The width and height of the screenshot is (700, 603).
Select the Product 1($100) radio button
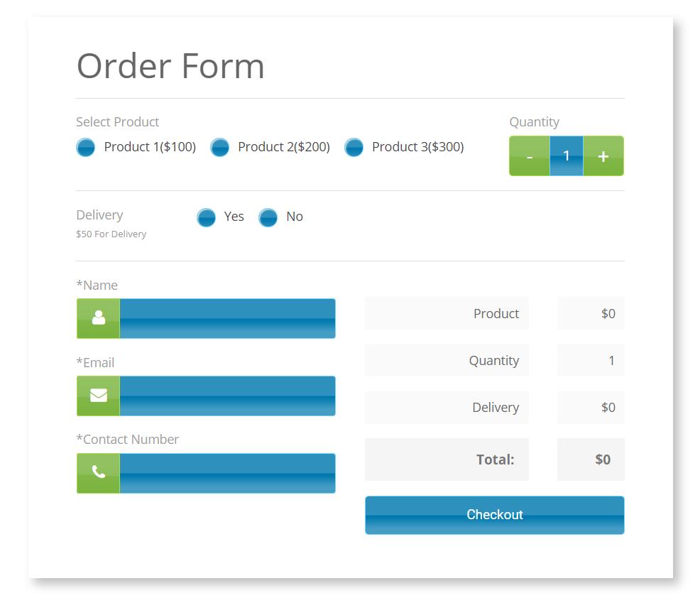85,147
